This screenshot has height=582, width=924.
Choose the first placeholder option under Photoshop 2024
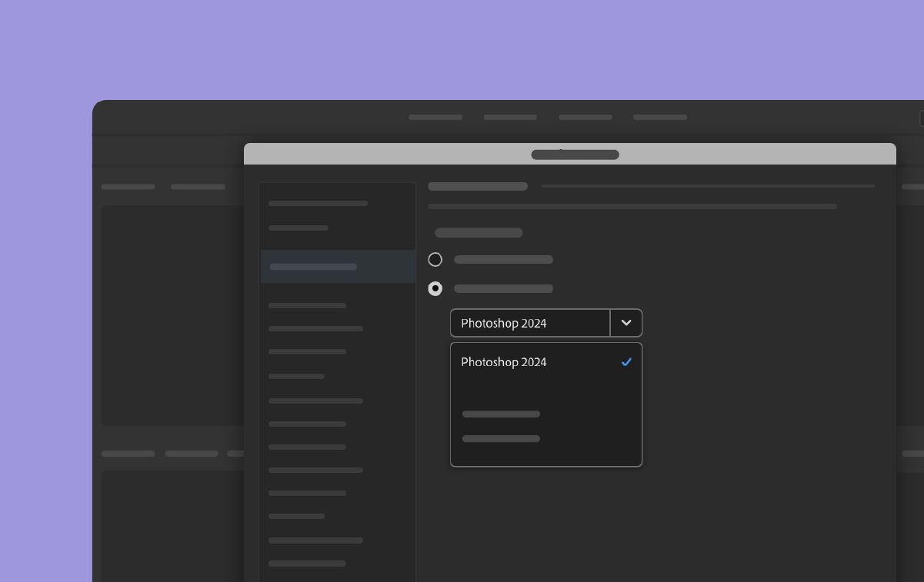pos(501,414)
